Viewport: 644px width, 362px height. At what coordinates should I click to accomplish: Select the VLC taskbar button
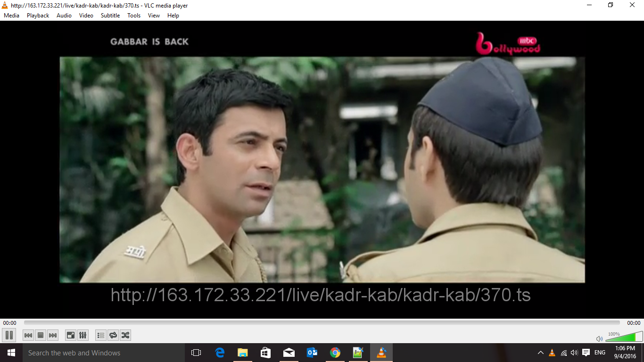coord(381,353)
